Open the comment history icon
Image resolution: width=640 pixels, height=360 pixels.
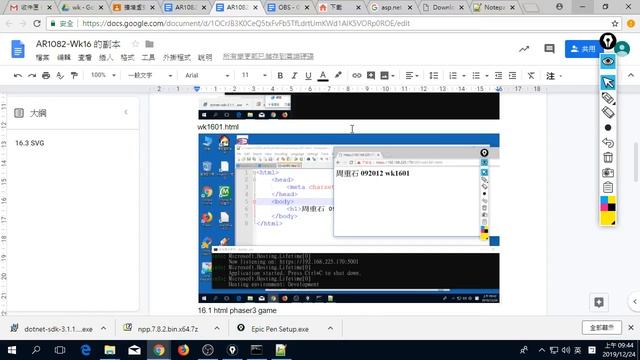coord(549,49)
